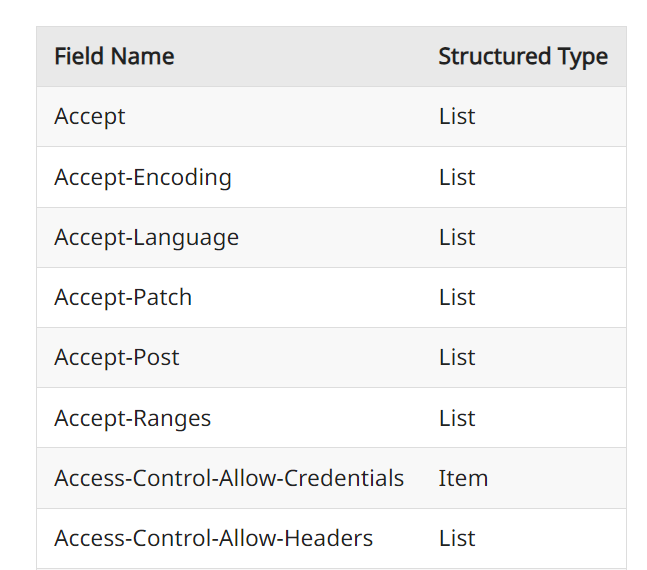Screen dimensions: 647x570
Task: Select the Accept-Encoding field name cell
Action: pos(143,178)
